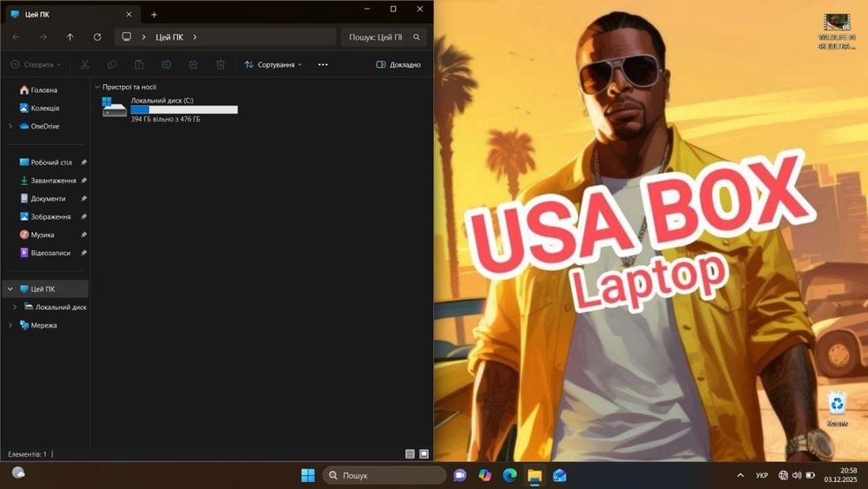Open the calendar from the 20:58 clock
Image resolution: width=868 pixels, height=489 pixels.
pyautogui.click(x=840, y=475)
